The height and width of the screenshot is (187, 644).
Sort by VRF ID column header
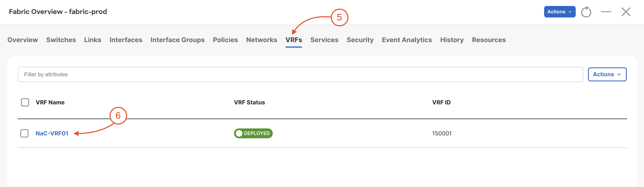click(x=441, y=102)
